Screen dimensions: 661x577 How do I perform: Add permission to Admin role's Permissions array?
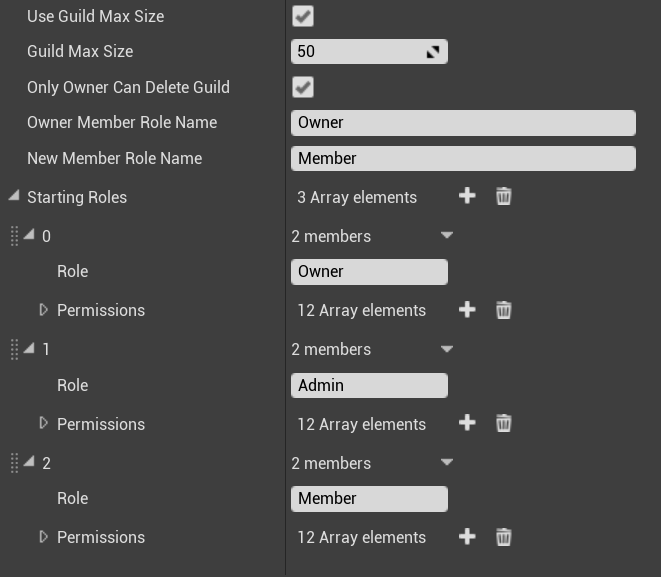coord(467,424)
